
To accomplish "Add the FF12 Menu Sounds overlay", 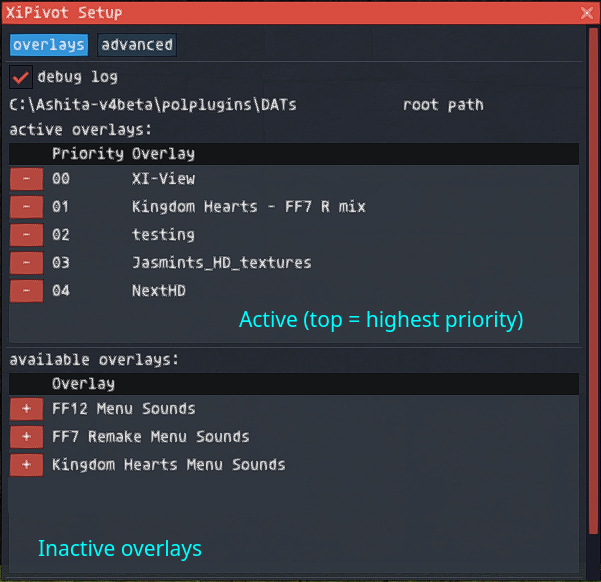I will [26, 409].
